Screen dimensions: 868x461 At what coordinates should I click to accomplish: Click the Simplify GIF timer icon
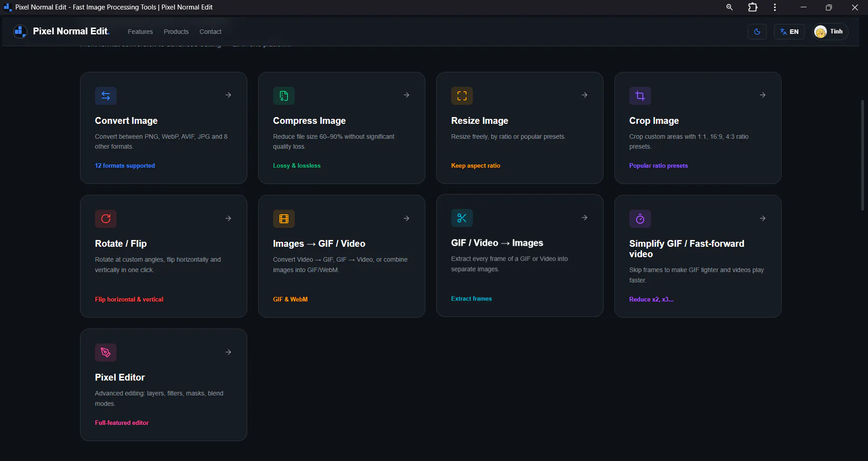[640, 219]
